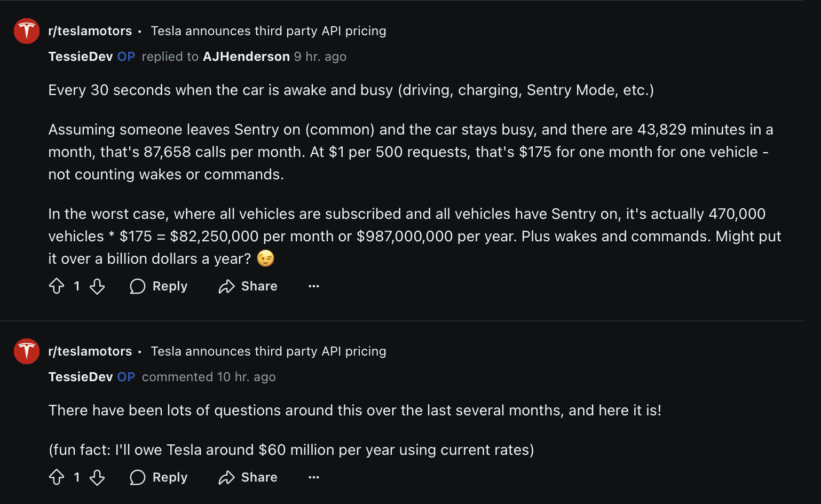
Task: Open top post title 'Tesla announces third party API pricing'
Action: (x=268, y=31)
